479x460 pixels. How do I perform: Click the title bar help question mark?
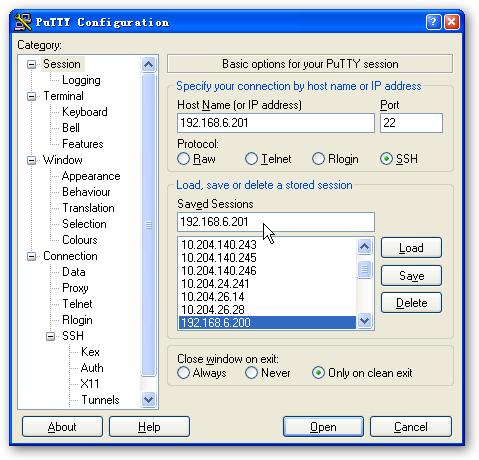pos(433,22)
